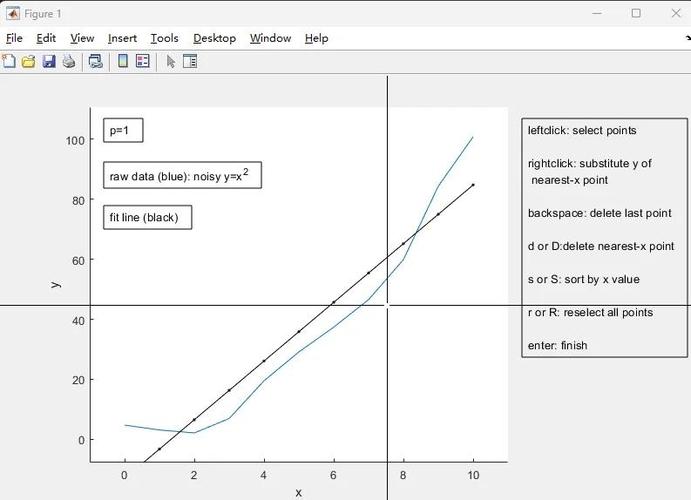Viewport: 691px width, 500px height.
Task: Open a file using the folder icon
Action: tap(29, 61)
